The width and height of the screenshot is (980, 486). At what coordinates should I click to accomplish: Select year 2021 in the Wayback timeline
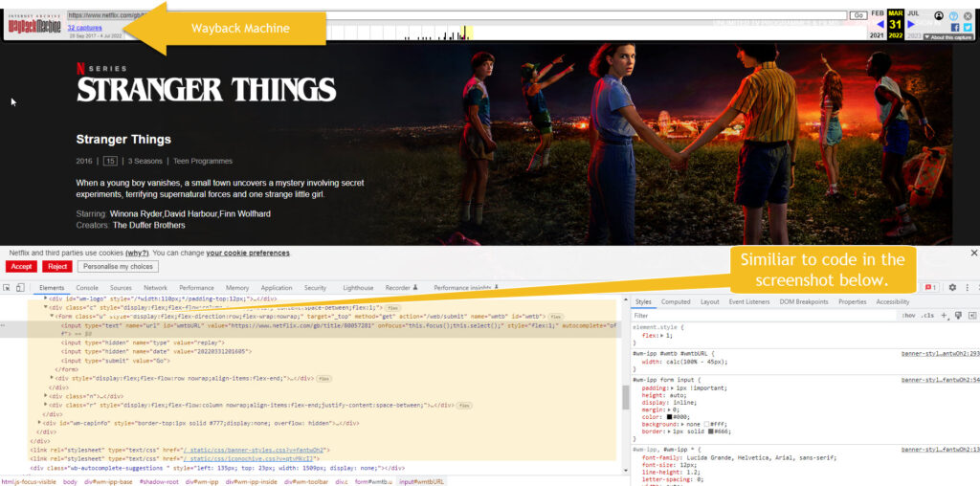coord(878,35)
